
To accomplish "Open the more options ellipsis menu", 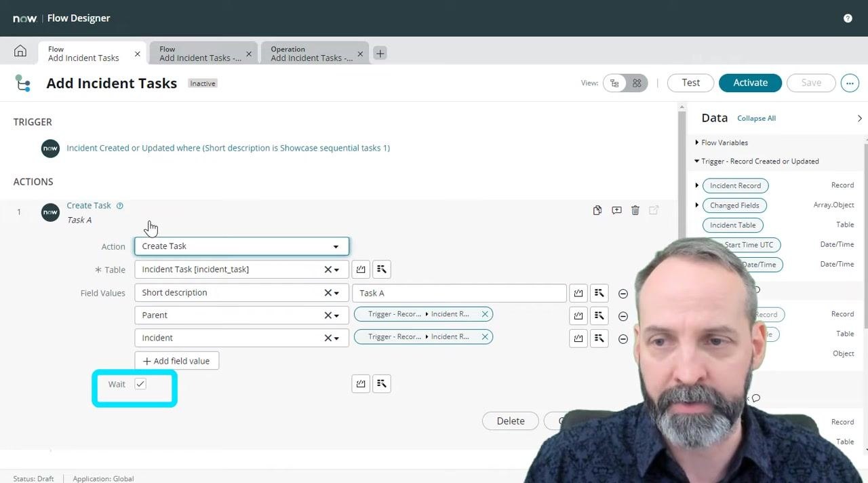I will click(x=850, y=83).
